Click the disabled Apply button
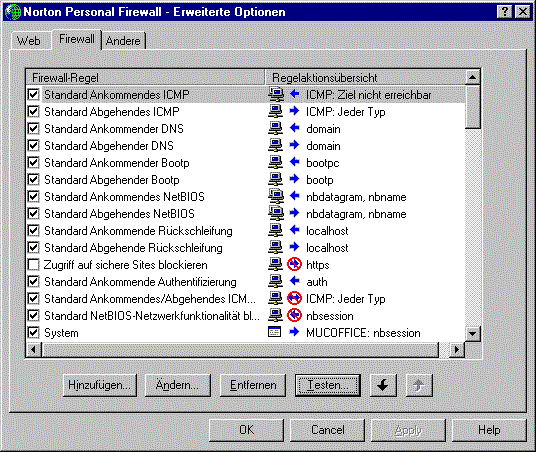The width and height of the screenshot is (536, 452). pos(408,430)
